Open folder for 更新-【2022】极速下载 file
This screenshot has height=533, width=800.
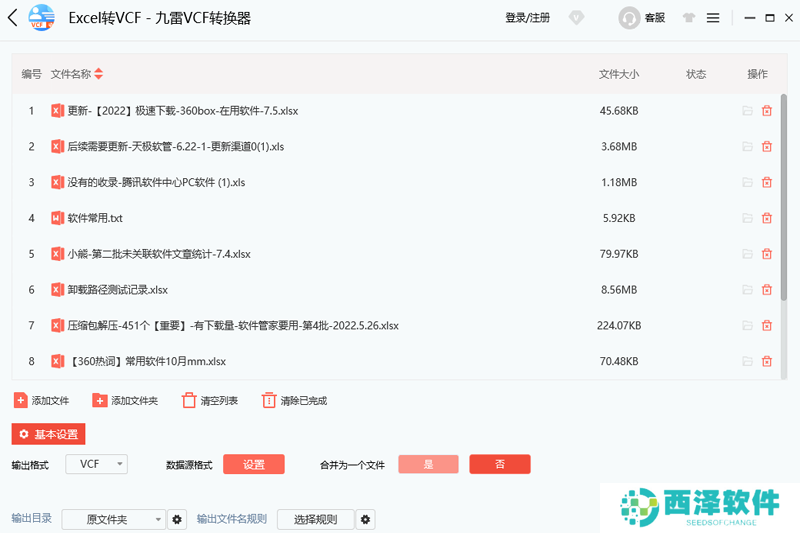(747, 111)
